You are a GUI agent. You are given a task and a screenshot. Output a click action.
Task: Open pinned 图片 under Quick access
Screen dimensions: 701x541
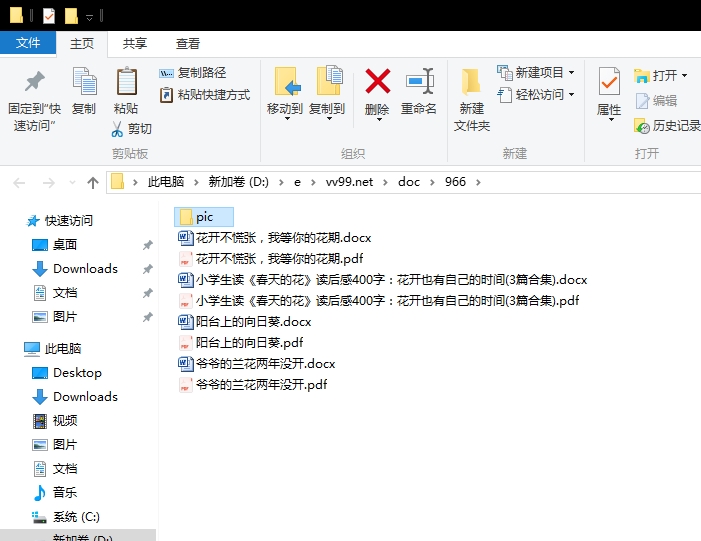click(x=55, y=317)
